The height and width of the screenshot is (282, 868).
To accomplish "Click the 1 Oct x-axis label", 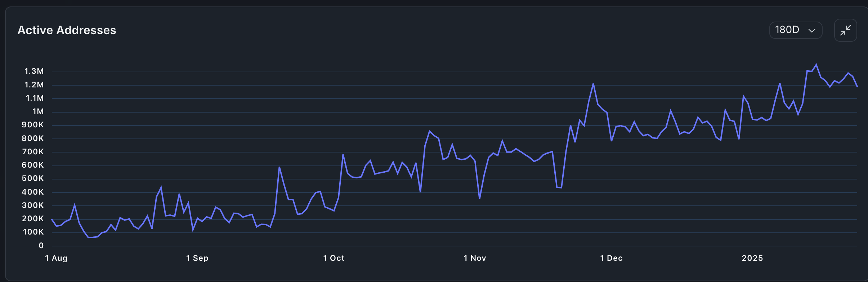I will pyautogui.click(x=334, y=258).
